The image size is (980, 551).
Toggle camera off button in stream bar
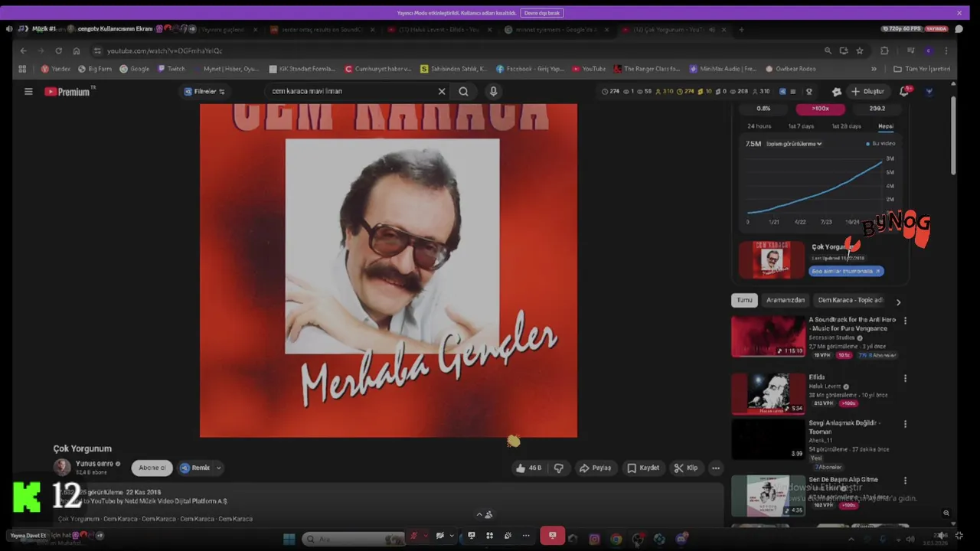[x=439, y=535]
